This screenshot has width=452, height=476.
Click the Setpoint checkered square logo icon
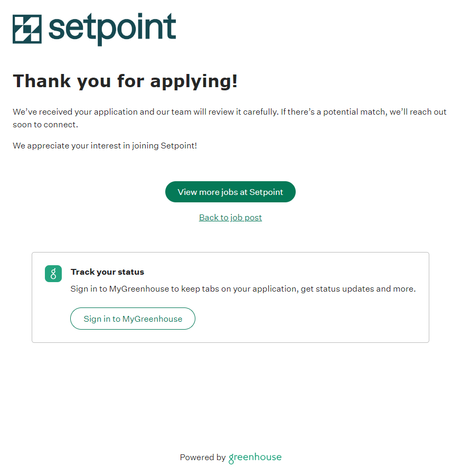point(27,29)
